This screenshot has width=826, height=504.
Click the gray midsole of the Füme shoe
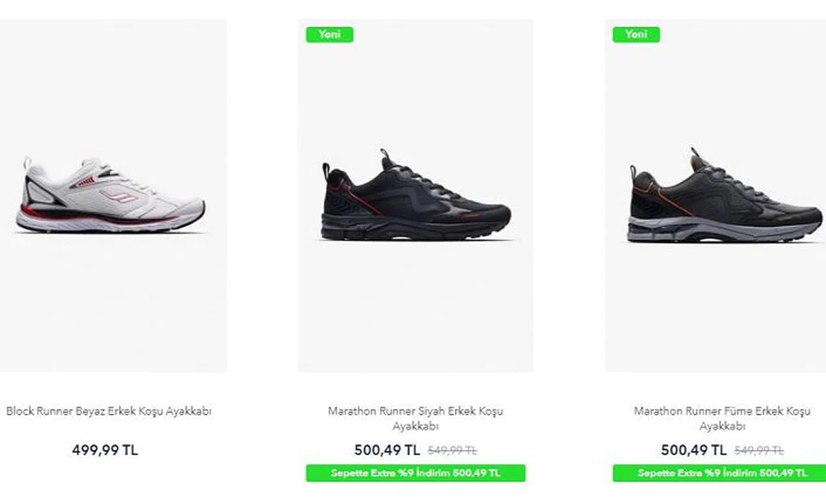(710, 229)
